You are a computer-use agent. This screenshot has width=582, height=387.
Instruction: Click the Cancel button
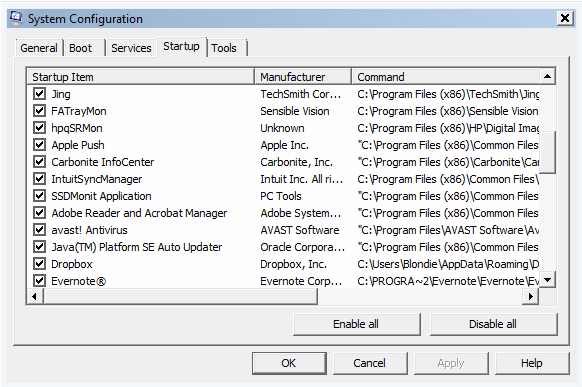pyautogui.click(x=370, y=363)
